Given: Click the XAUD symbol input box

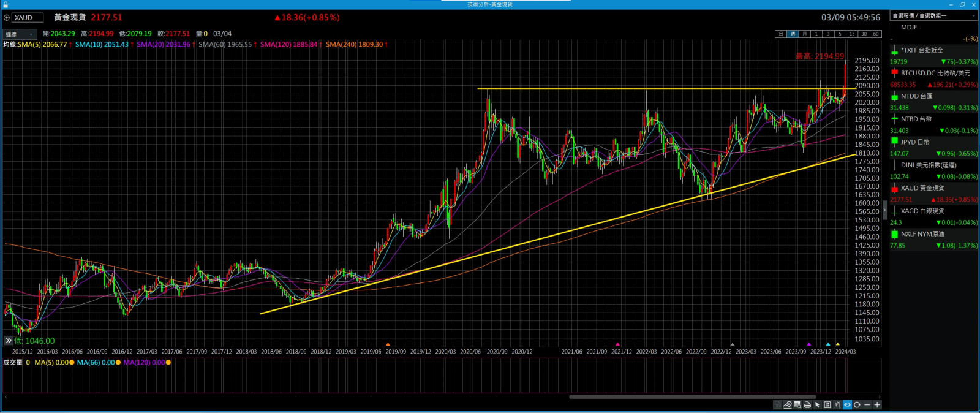Looking at the screenshot, I should tap(28, 18).
